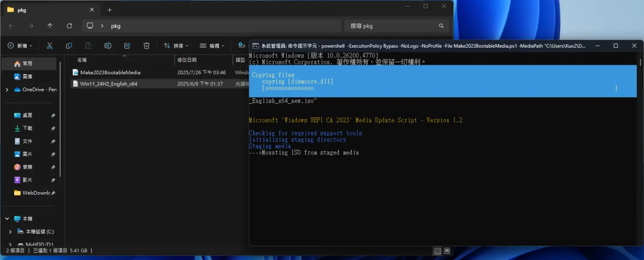
Task: Select 常用 (Home) in navigation pane
Action: click(29, 63)
